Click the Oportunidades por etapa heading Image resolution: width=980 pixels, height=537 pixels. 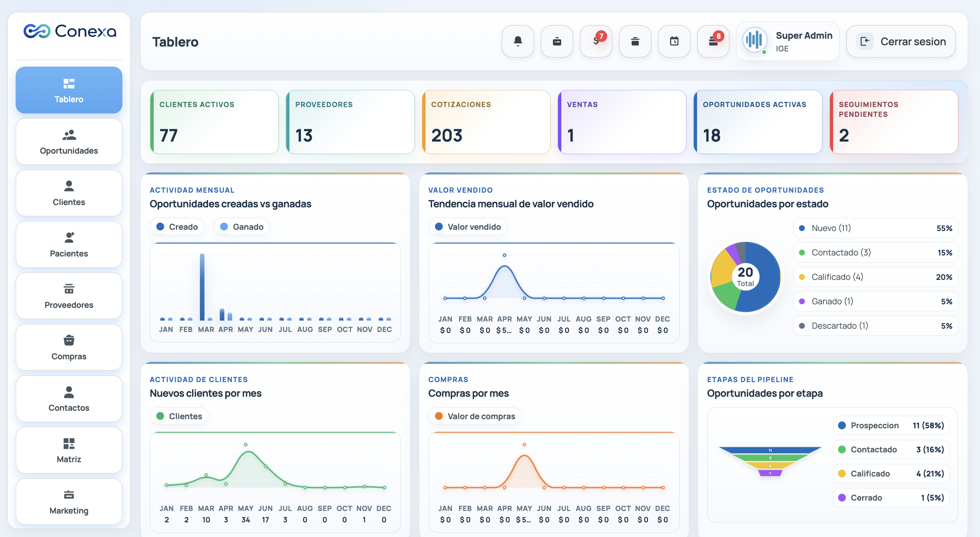click(x=765, y=393)
